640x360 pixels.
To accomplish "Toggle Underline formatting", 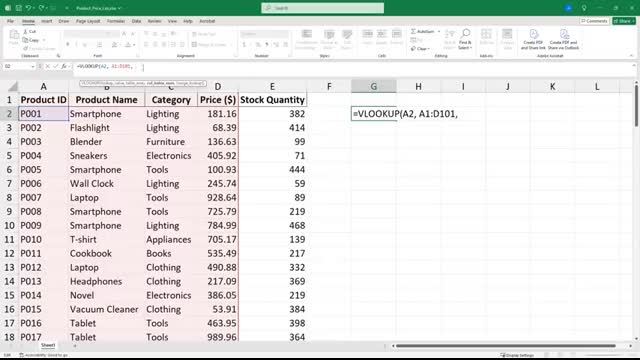I will tap(85, 44).
